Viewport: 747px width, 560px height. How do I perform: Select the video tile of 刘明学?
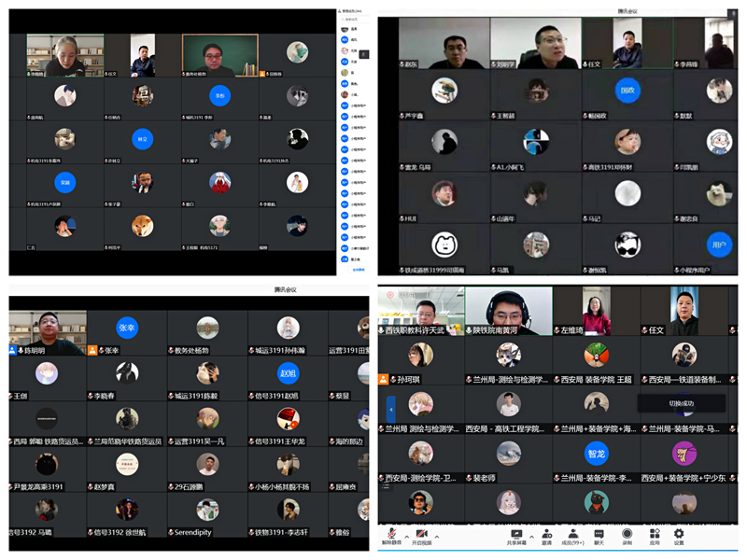point(535,44)
